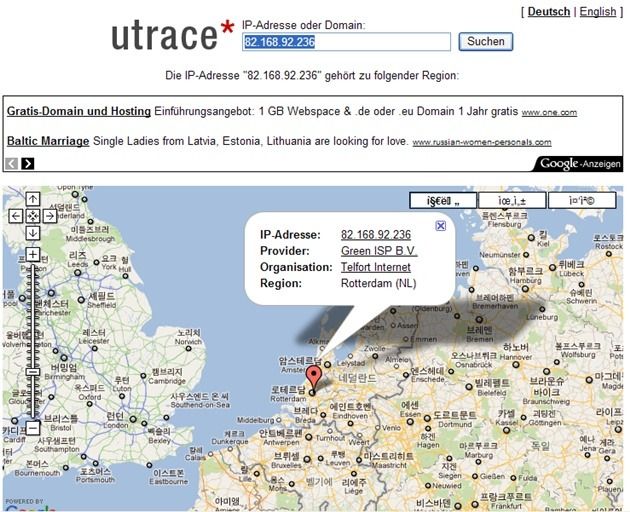Zoom in with the plus button

click(x=33, y=254)
